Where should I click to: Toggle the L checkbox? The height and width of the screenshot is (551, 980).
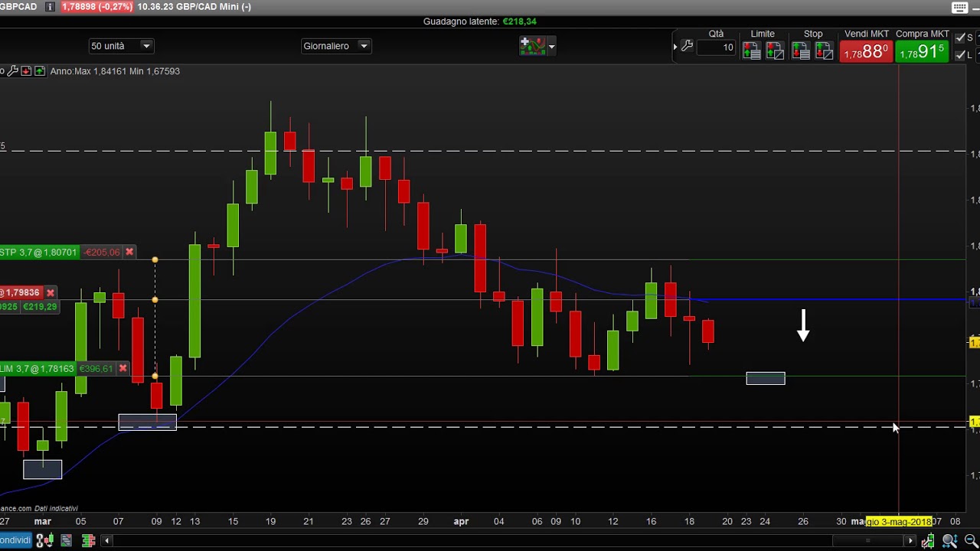pyautogui.click(x=960, y=55)
